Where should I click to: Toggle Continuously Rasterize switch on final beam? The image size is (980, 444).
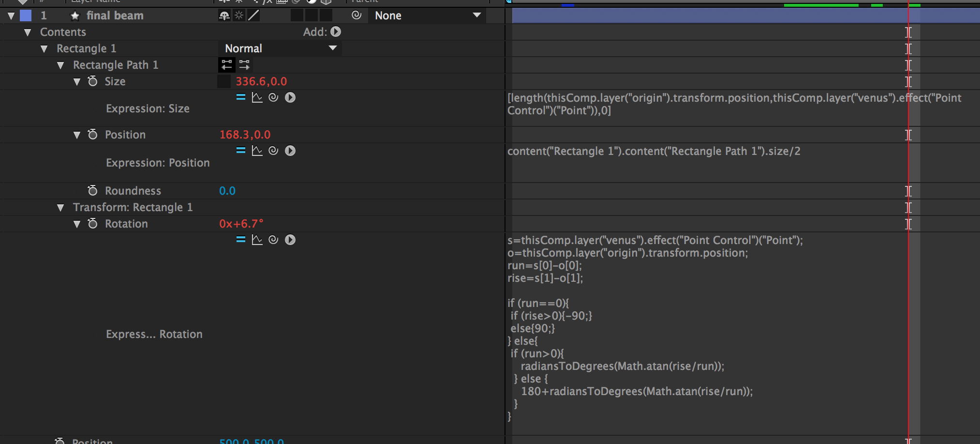(239, 15)
